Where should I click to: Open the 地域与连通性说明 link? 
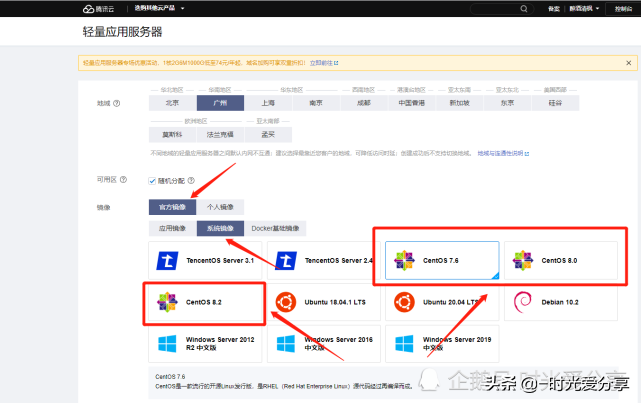tap(503, 153)
